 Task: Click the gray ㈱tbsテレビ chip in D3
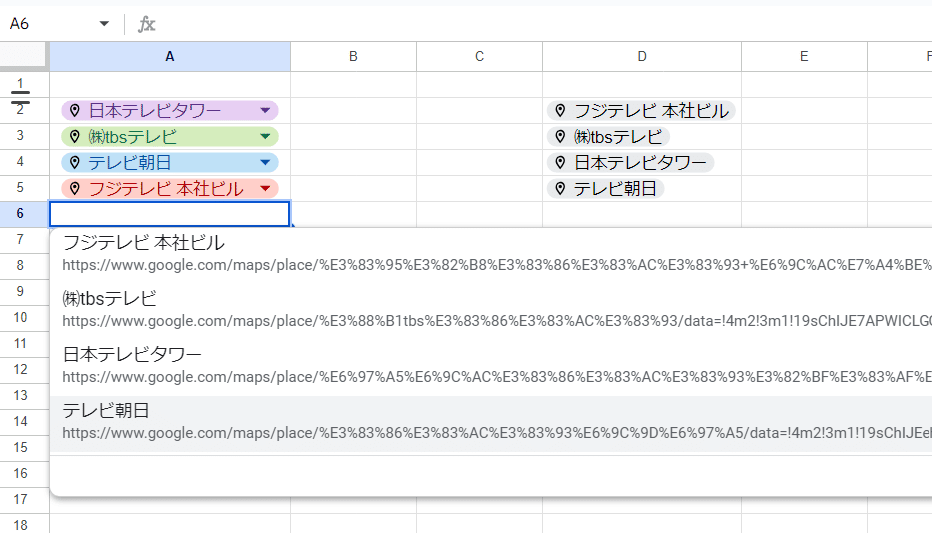(x=608, y=137)
